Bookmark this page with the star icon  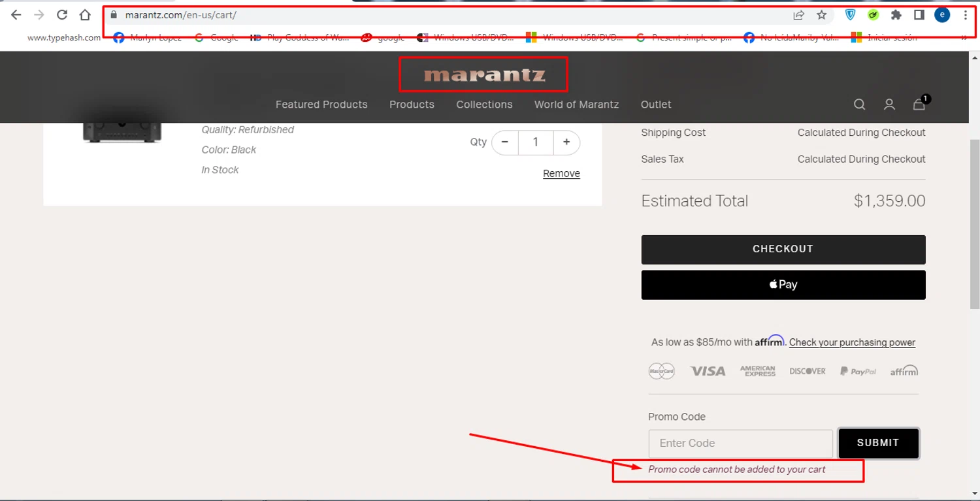click(822, 15)
